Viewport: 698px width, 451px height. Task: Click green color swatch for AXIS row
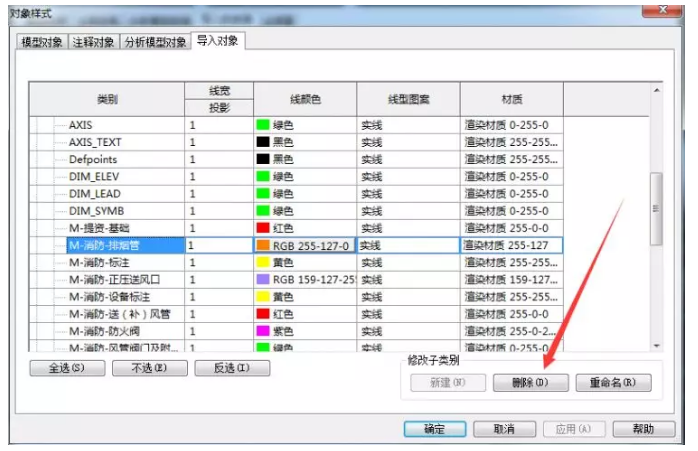263,125
